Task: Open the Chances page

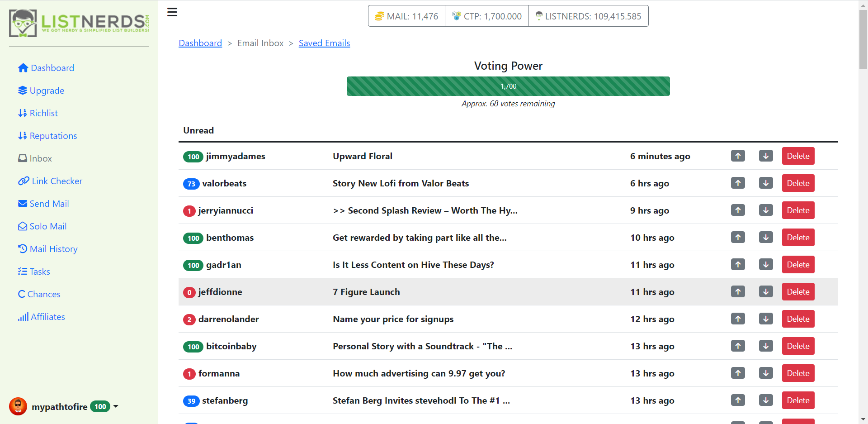Action: click(39, 294)
